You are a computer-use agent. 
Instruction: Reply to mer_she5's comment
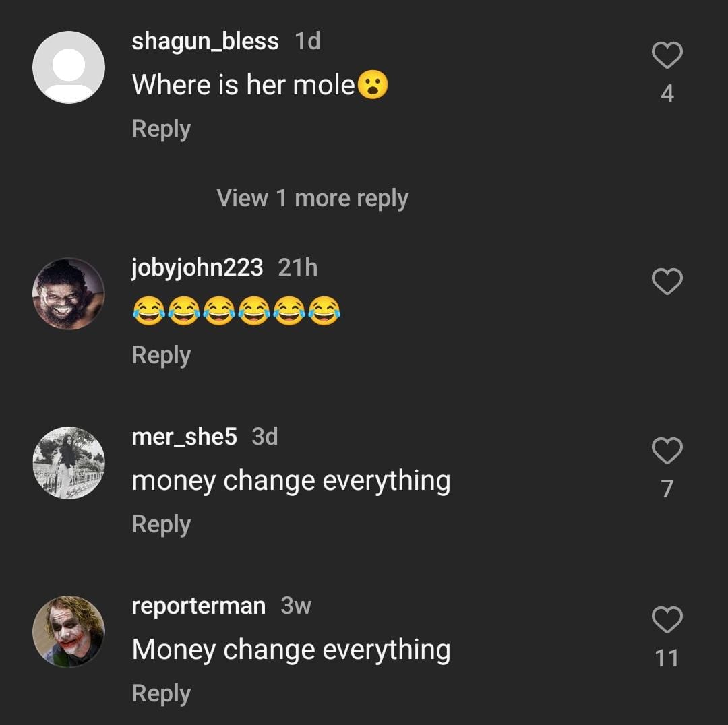[x=161, y=524]
